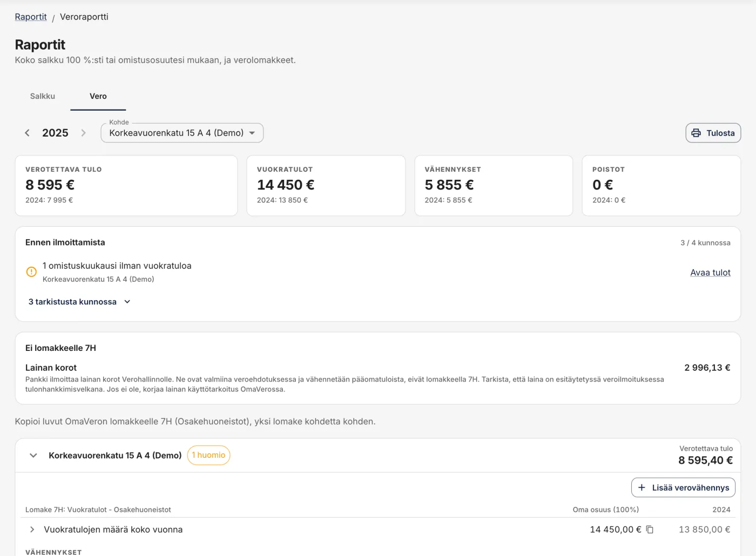This screenshot has width=756, height=556.
Task: Click the 2024: 7 995 € comparison text
Action: [x=49, y=200]
